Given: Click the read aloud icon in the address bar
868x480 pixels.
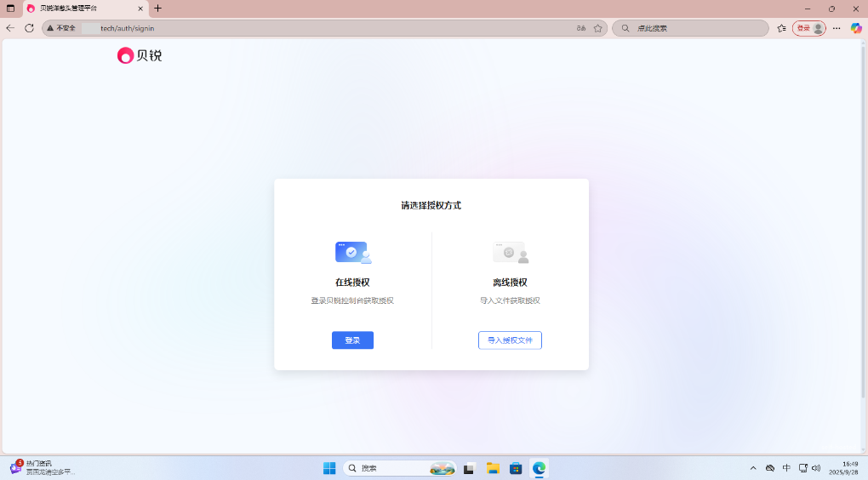Looking at the screenshot, I should pyautogui.click(x=581, y=28).
